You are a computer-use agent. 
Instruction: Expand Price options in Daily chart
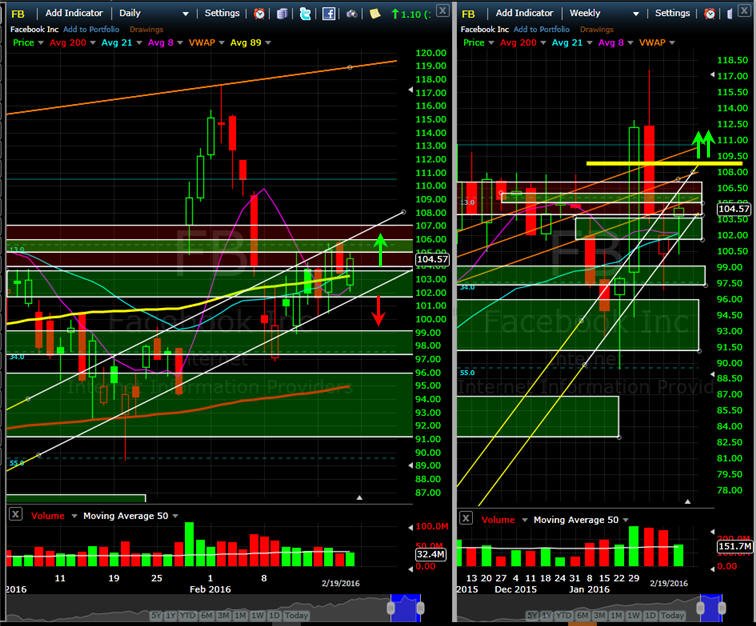[40, 43]
